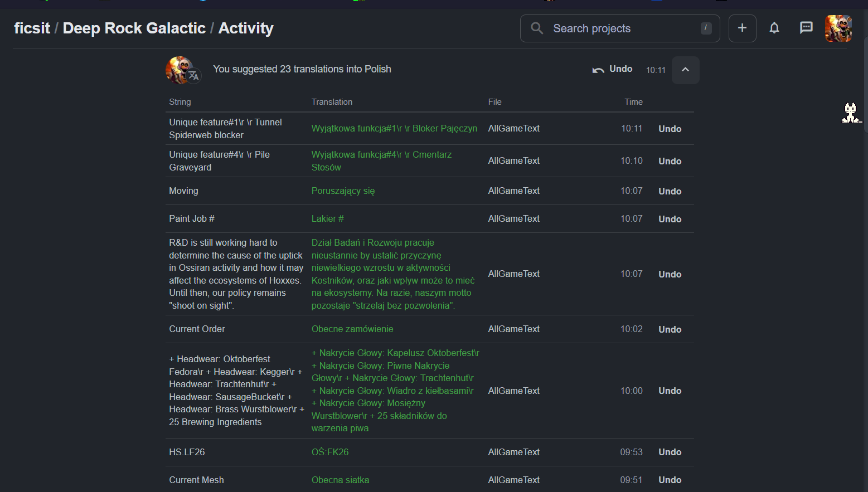Undo the Current Mesh translation
The image size is (868, 492).
pyautogui.click(x=670, y=480)
